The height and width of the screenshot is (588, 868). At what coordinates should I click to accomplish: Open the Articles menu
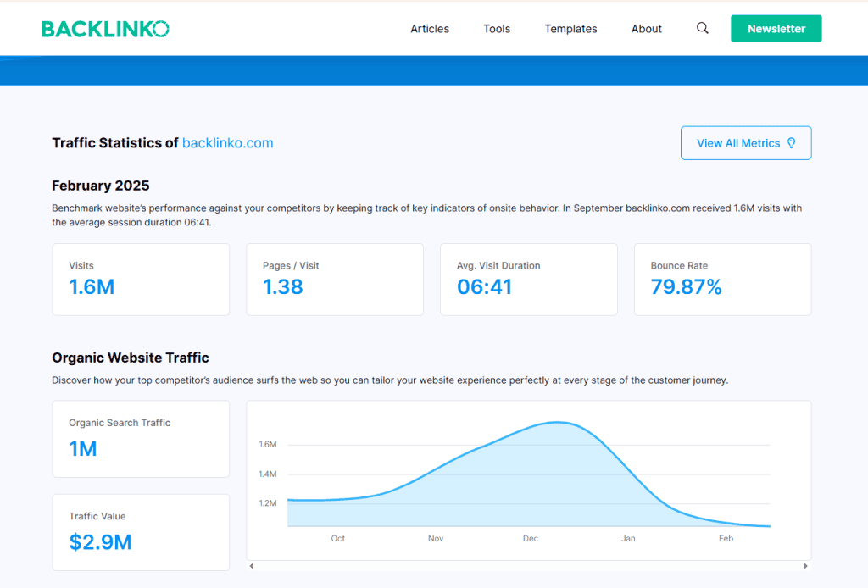[430, 29]
